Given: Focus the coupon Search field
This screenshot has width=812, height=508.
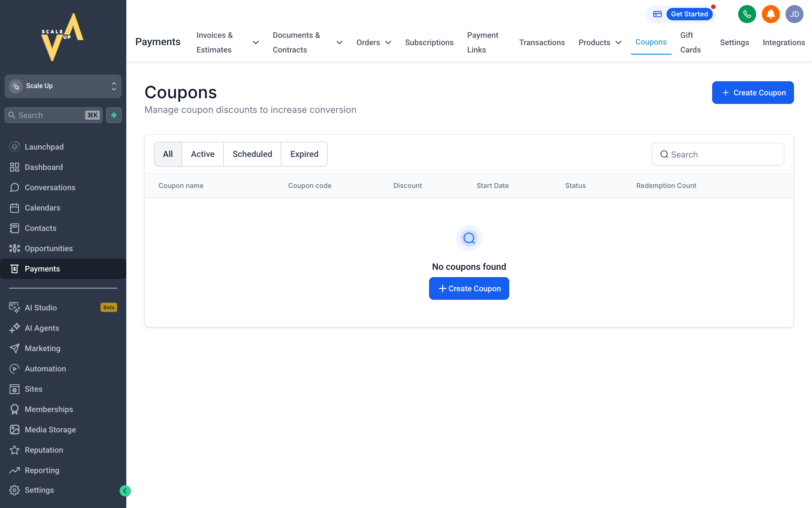Looking at the screenshot, I should point(718,154).
